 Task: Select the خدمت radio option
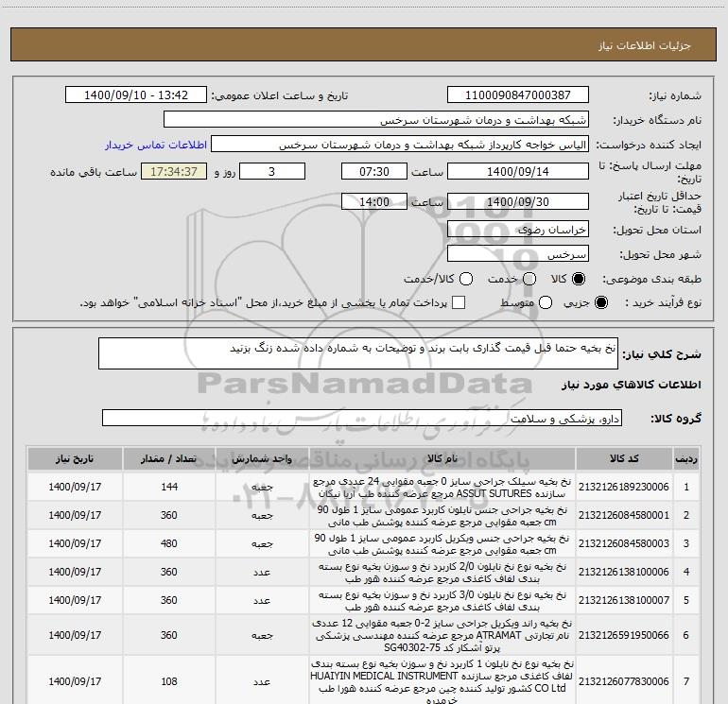click(x=529, y=280)
